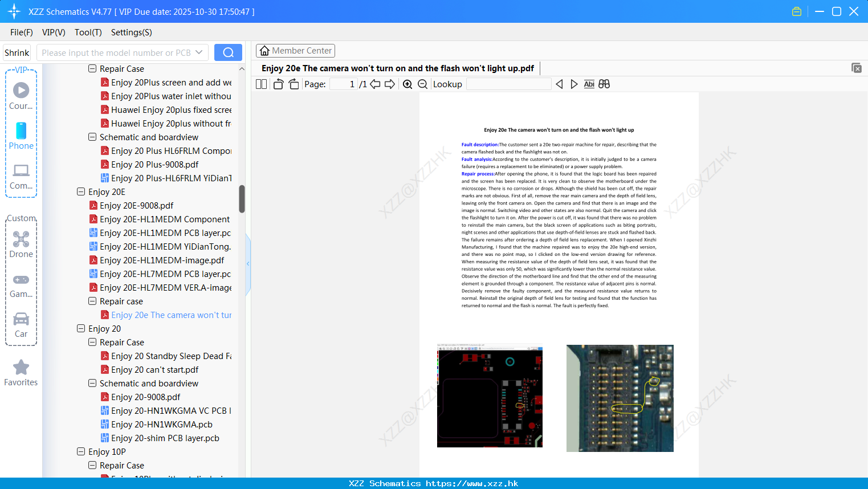Image resolution: width=868 pixels, height=489 pixels.
Task: Open the Courses sidebar icon
Action: [x=21, y=96]
